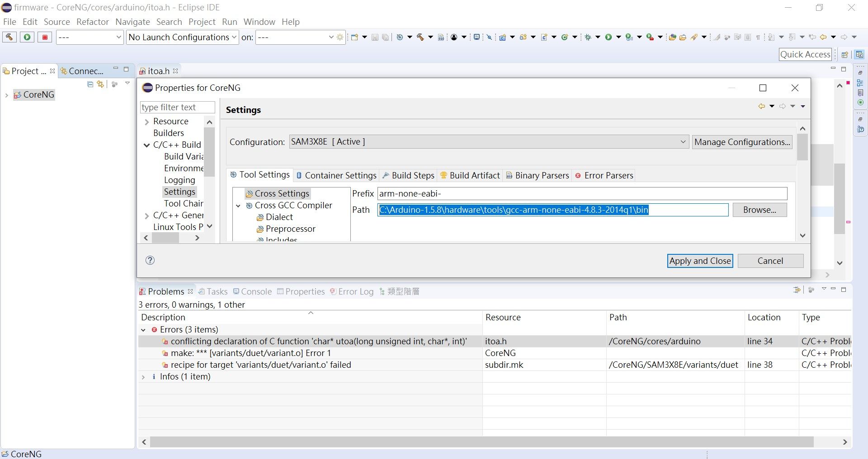This screenshot has width=868, height=459.
Task: Select the Preprocessor tree item
Action: [x=286, y=229]
